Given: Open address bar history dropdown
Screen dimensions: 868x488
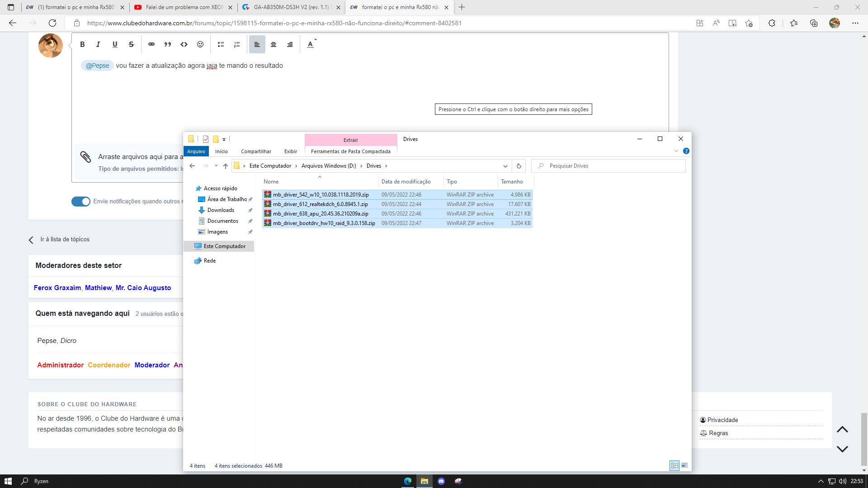Looking at the screenshot, I should [505, 166].
